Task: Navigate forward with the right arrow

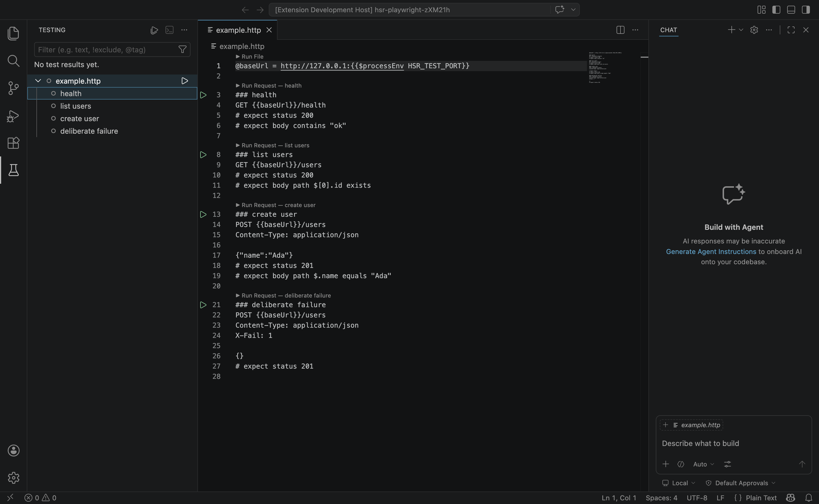Action: (x=260, y=10)
